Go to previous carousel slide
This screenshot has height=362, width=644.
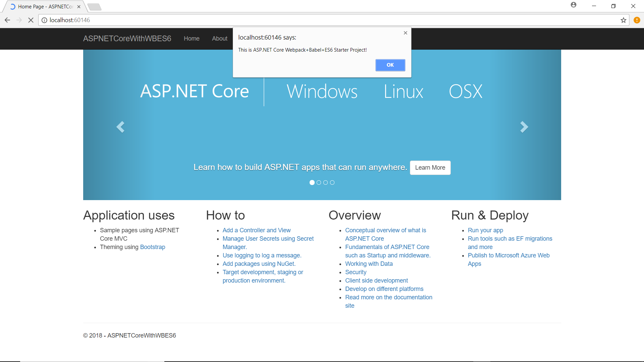(120, 127)
